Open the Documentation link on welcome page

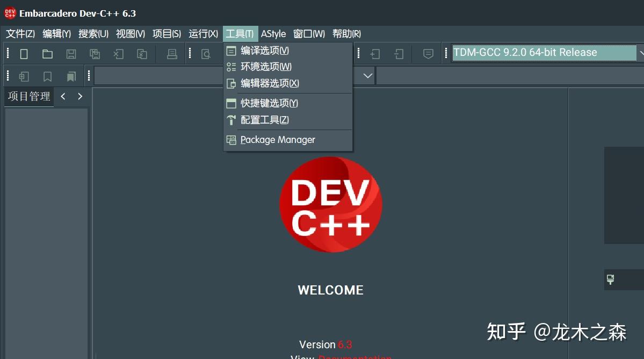pyautogui.click(x=355, y=357)
